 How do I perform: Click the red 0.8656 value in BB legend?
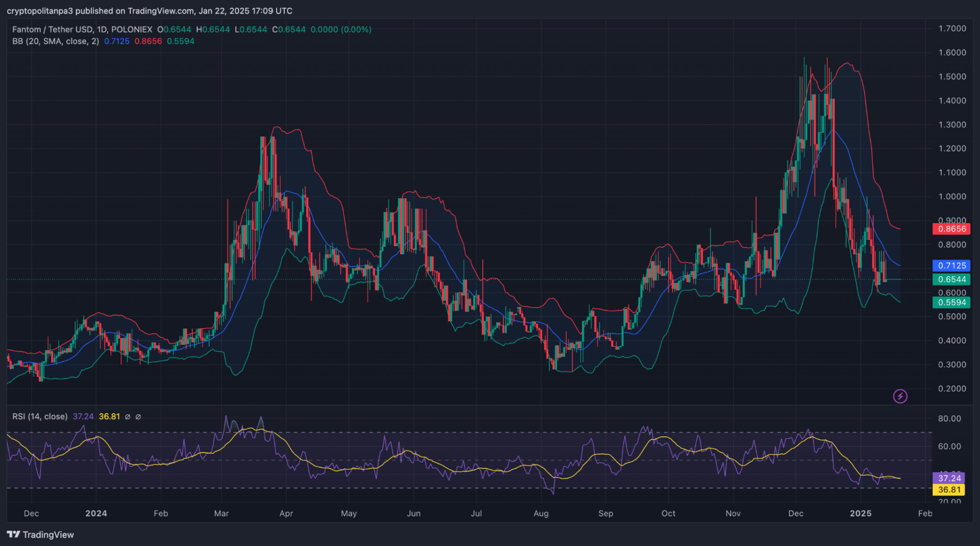pos(148,41)
